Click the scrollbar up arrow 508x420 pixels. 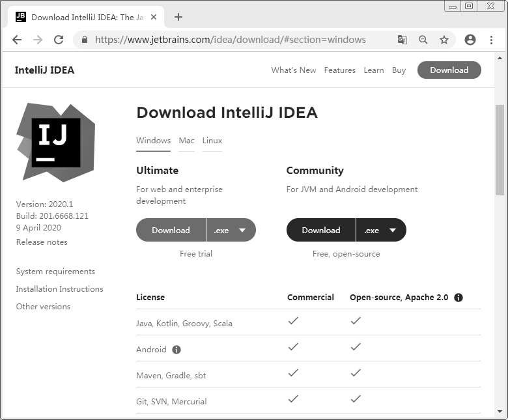click(500, 59)
